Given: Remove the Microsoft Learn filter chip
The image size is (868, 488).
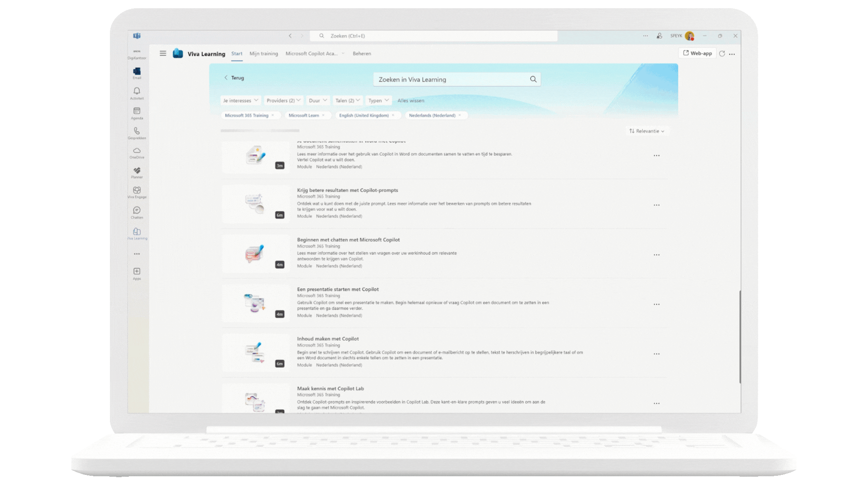Looking at the screenshot, I should (x=323, y=116).
